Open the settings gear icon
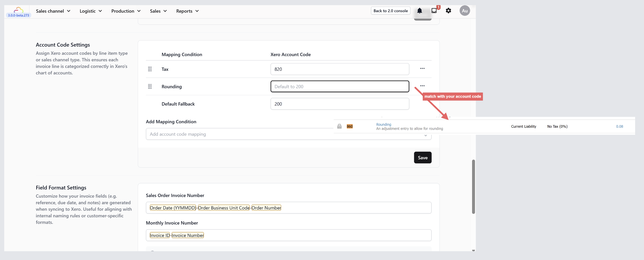This screenshot has height=260, width=644. pos(448,11)
